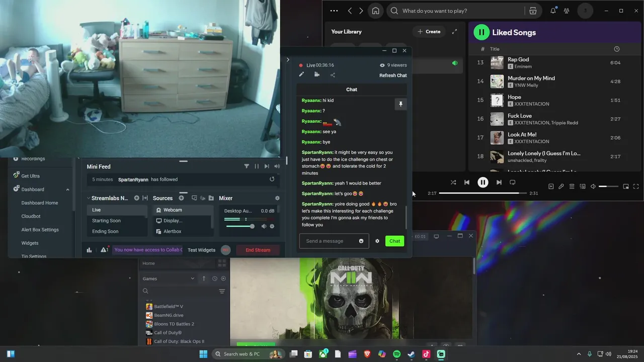Viewport: 644px width, 362px height.
Task: Edit stream info pencil icon
Action: [301, 74]
